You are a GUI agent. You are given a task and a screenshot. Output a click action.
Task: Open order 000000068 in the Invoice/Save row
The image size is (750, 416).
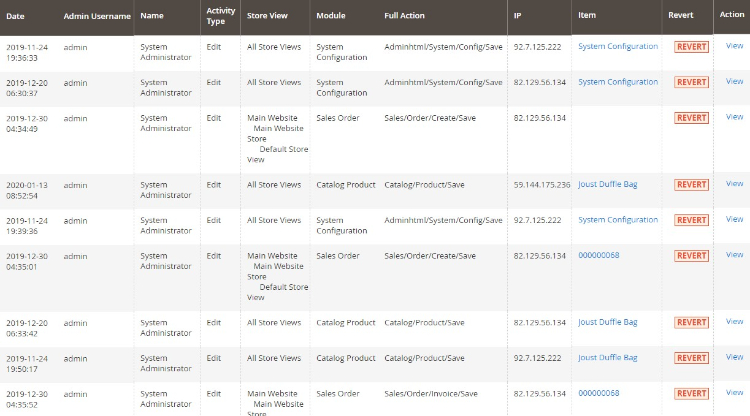pyautogui.click(x=598, y=393)
